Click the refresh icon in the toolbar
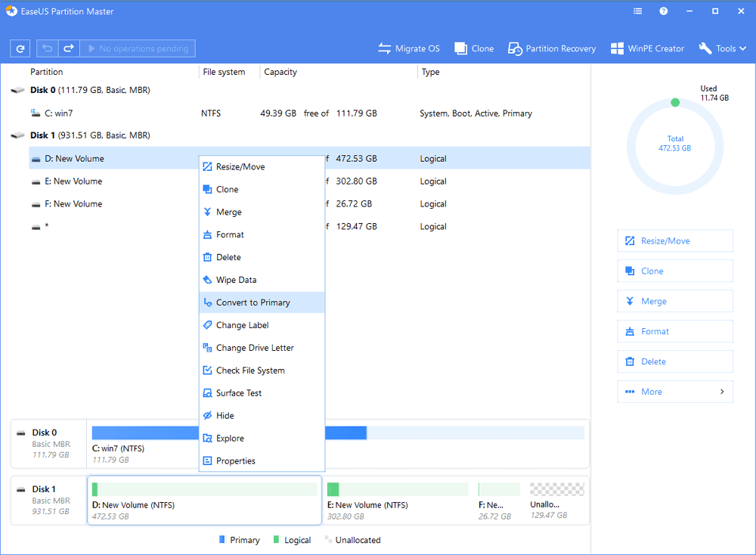Viewport: 756px width, 555px height. coord(20,48)
